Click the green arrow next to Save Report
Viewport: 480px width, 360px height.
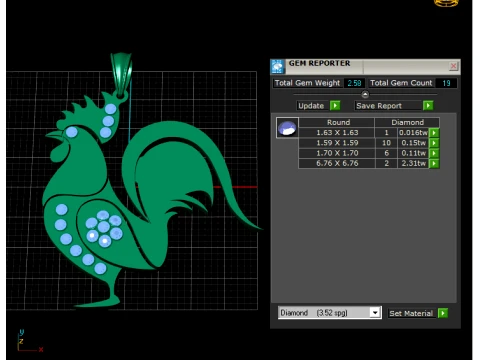(x=428, y=106)
